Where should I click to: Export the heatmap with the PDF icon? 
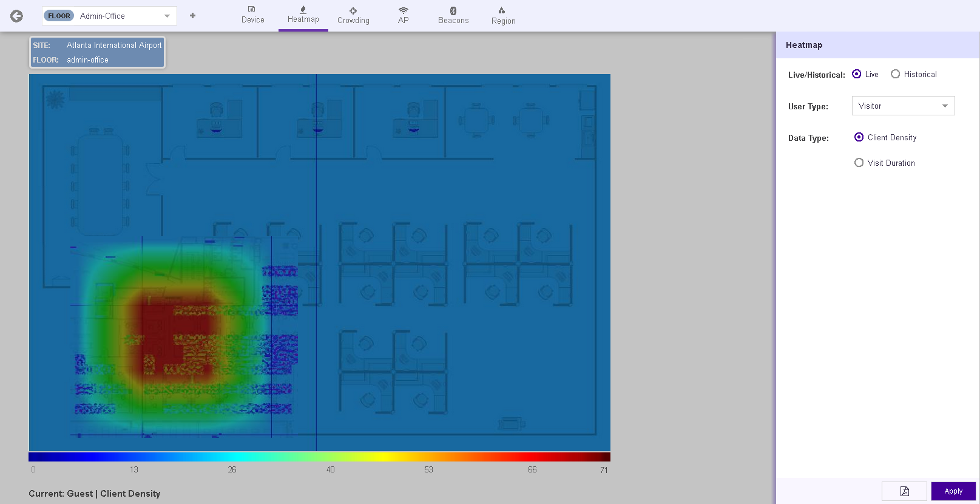click(904, 491)
